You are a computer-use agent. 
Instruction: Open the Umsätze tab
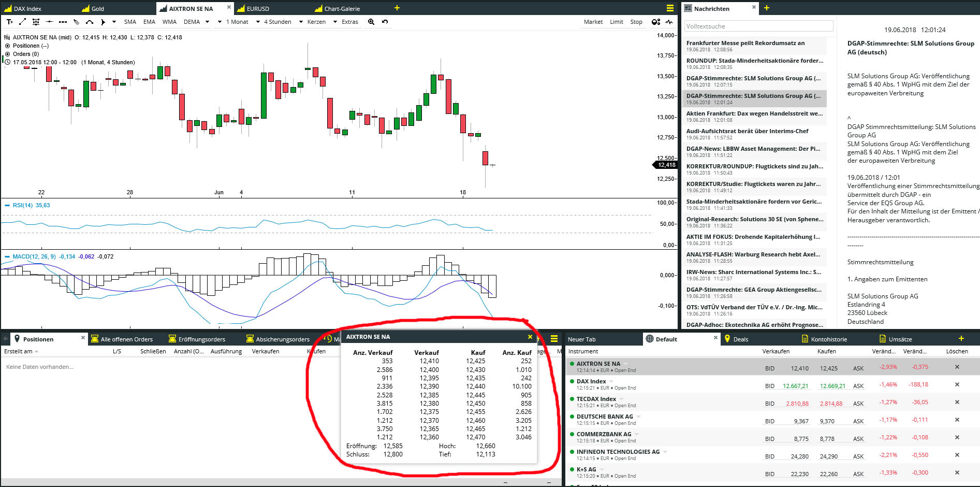(896, 339)
